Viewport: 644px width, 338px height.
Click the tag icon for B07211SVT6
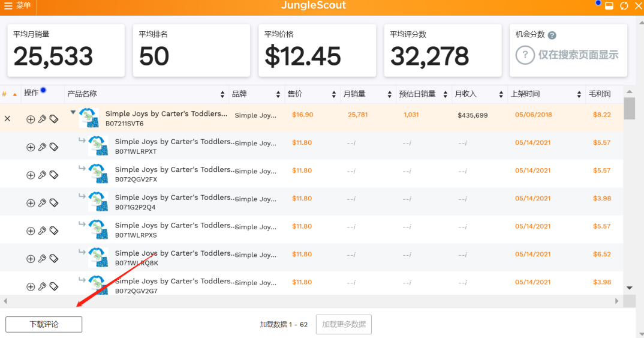tap(54, 119)
